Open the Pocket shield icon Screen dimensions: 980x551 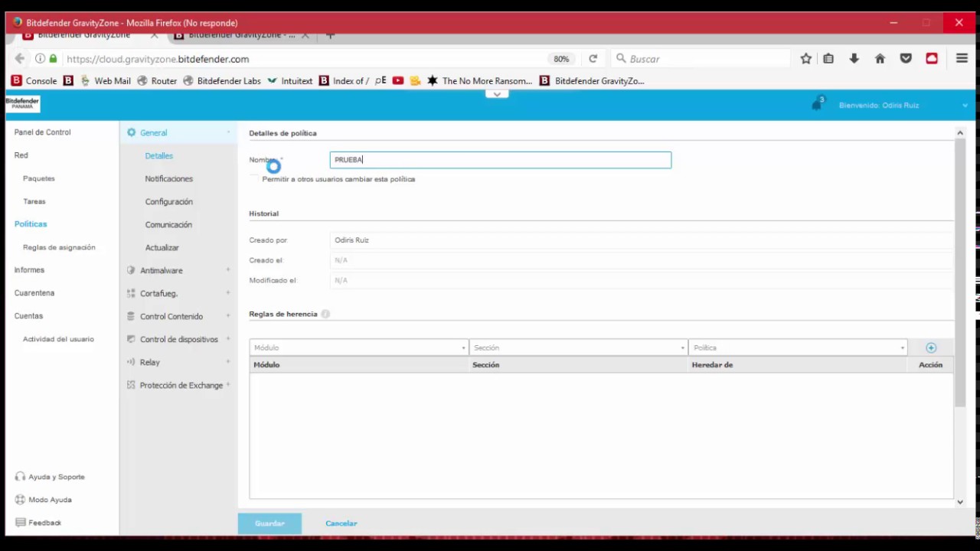(x=906, y=59)
